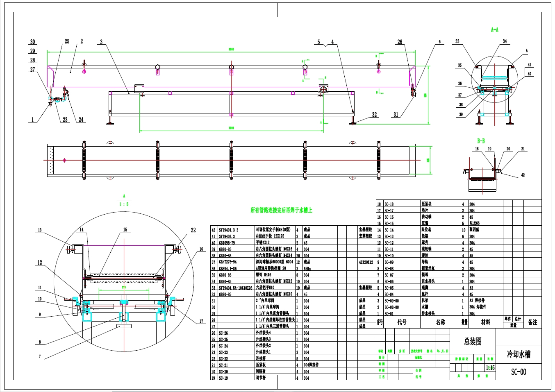Click part name 连接杆
The image size is (555, 392).
click(x=261, y=358)
